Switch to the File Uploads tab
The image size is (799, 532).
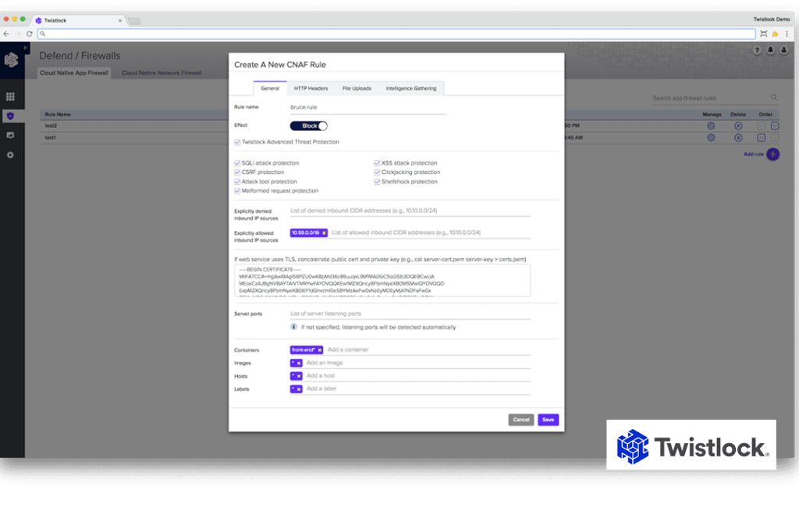tap(357, 88)
